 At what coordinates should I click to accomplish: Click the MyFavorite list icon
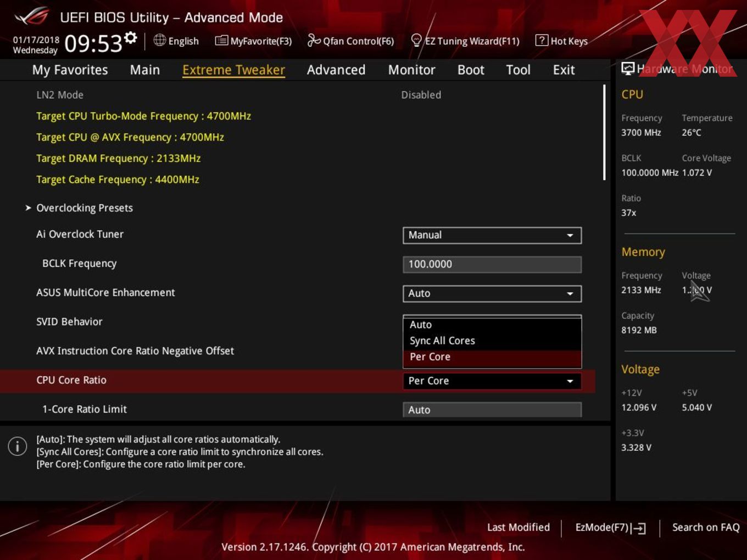pyautogui.click(x=221, y=41)
